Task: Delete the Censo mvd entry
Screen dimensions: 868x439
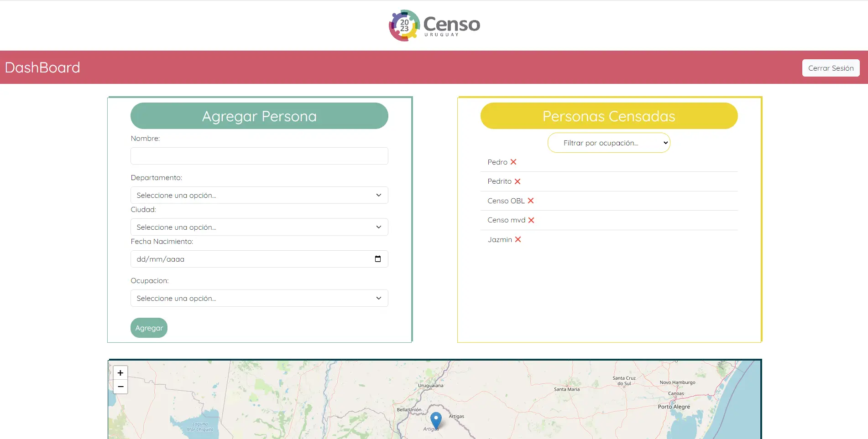Action: click(531, 220)
